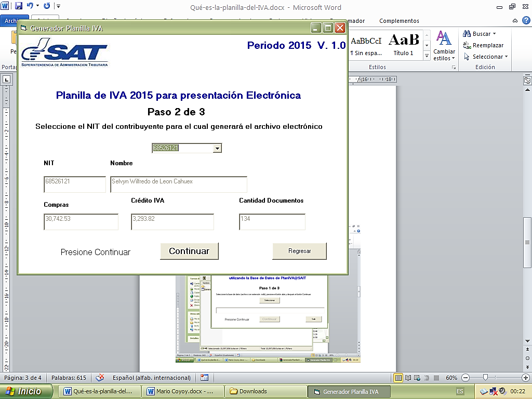The width and height of the screenshot is (532, 399).
Task: Expand the Customize Quick Access Toolbar arrow
Action: point(59,6)
